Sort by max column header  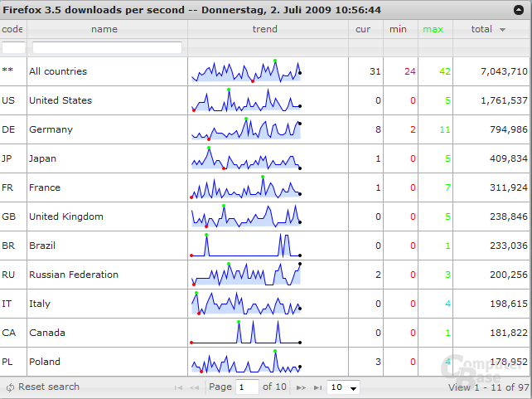[433, 30]
